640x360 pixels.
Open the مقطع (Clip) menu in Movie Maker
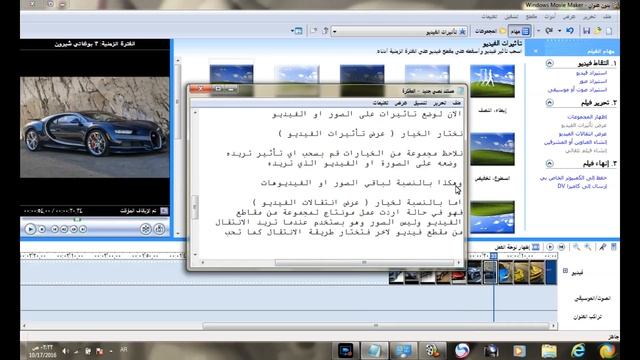click(x=531, y=17)
